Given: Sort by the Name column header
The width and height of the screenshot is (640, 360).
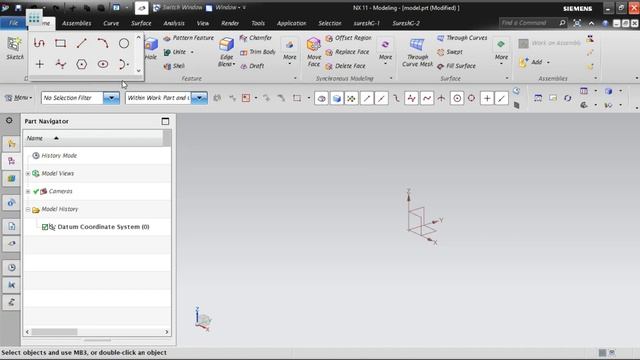Looking at the screenshot, I should pos(93,138).
